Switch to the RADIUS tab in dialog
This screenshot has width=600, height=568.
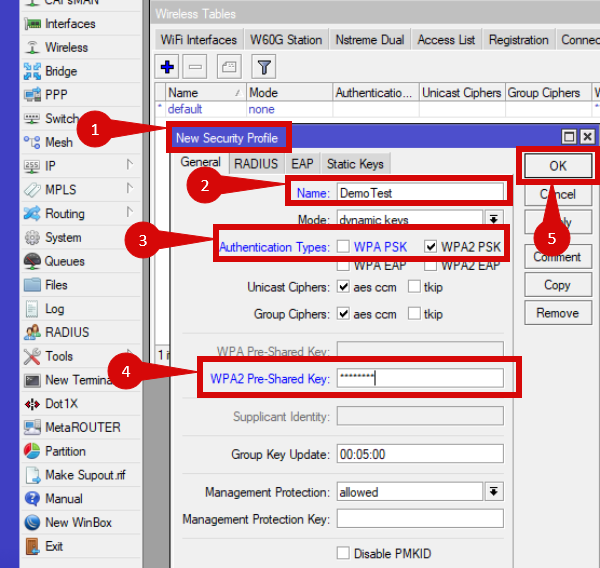coord(256,164)
